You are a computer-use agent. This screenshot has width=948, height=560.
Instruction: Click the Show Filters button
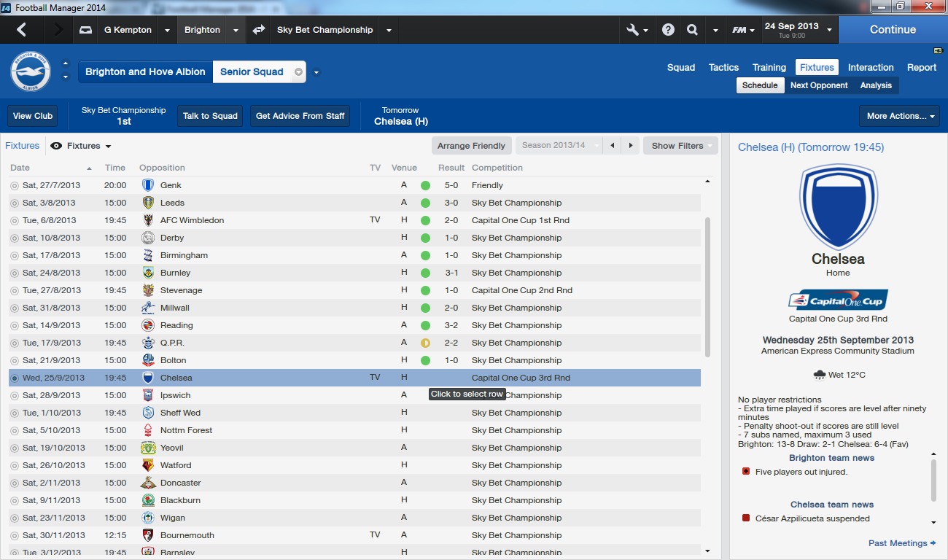pos(680,146)
